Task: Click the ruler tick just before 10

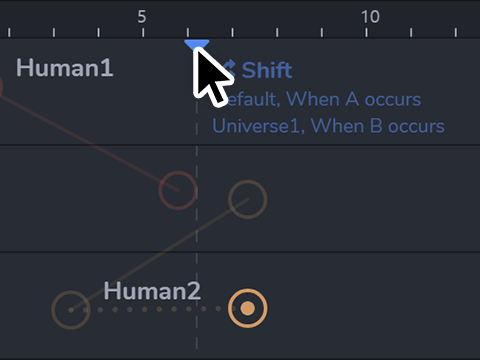Action: point(322,32)
